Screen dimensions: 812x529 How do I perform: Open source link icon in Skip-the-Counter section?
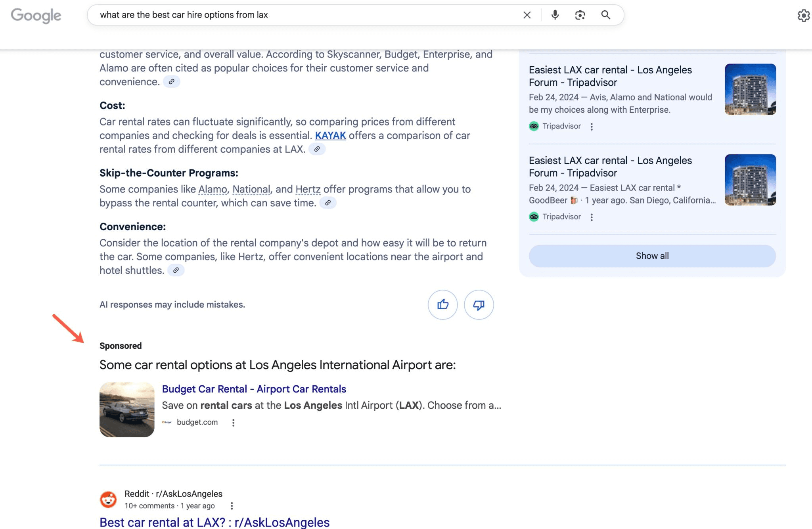(328, 203)
